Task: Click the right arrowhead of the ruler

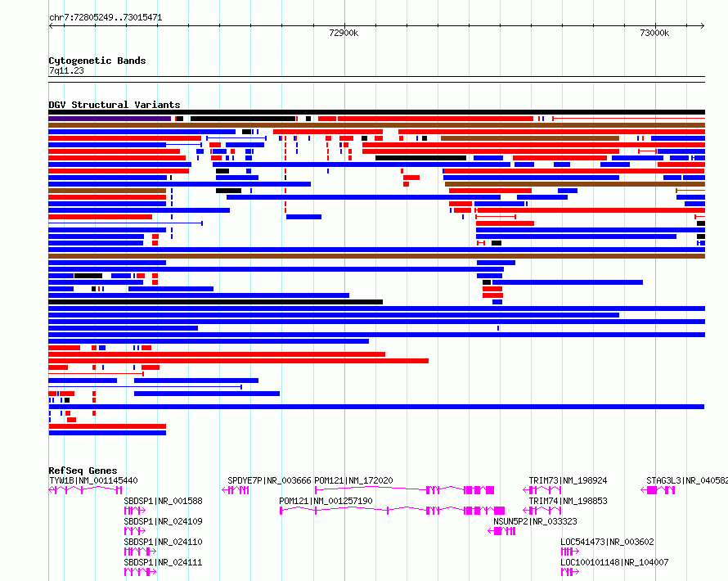Action: pos(703,25)
